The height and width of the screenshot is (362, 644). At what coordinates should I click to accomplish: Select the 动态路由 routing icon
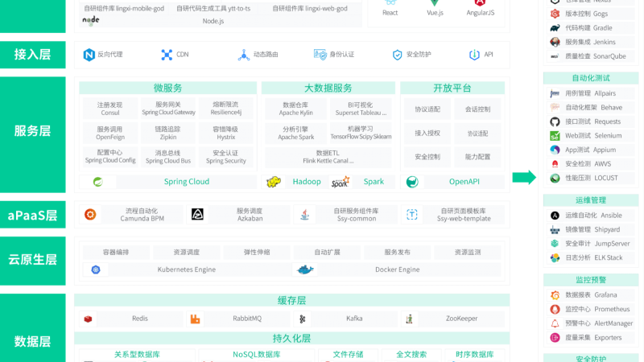(244, 55)
